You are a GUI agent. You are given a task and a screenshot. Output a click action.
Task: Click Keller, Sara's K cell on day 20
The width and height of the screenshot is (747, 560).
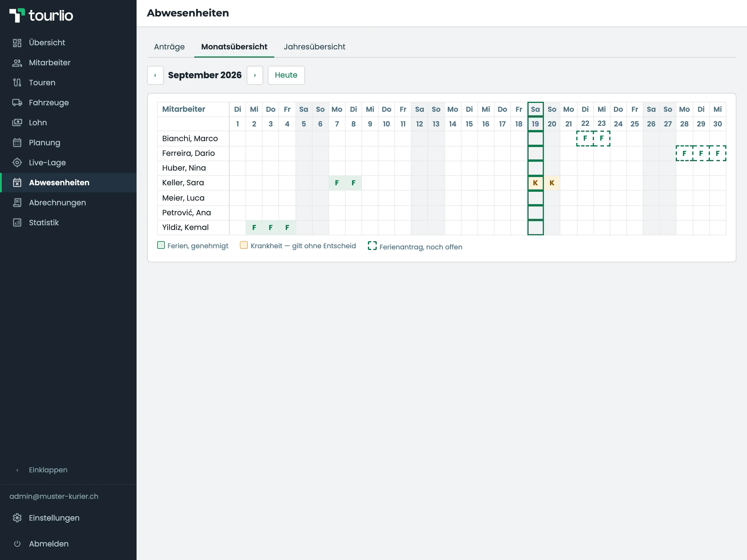pos(552,183)
